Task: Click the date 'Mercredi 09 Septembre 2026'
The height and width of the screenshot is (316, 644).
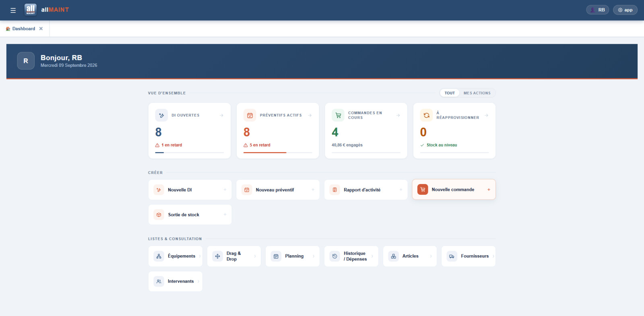Action: point(69,66)
